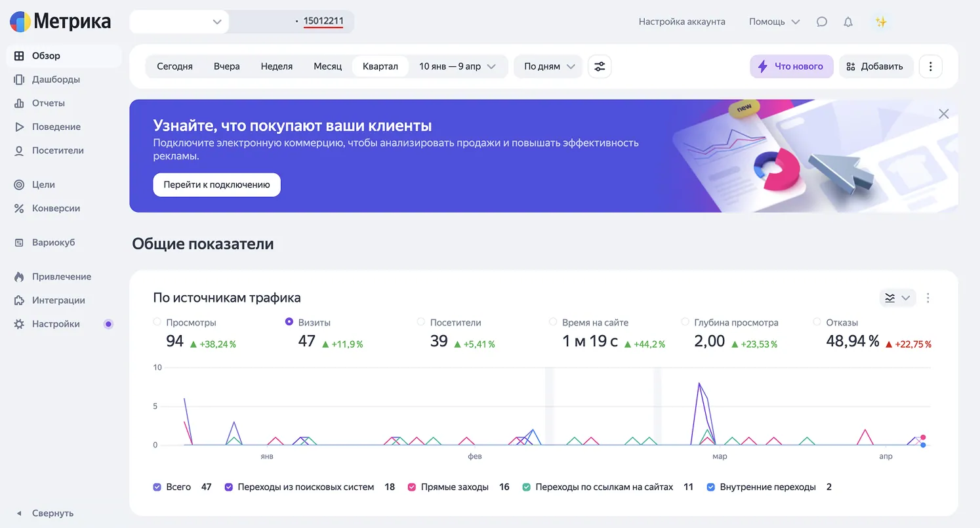980x528 pixels.
Task: Open the traffic sources widget options menu
Action: (x=928, y=298)
